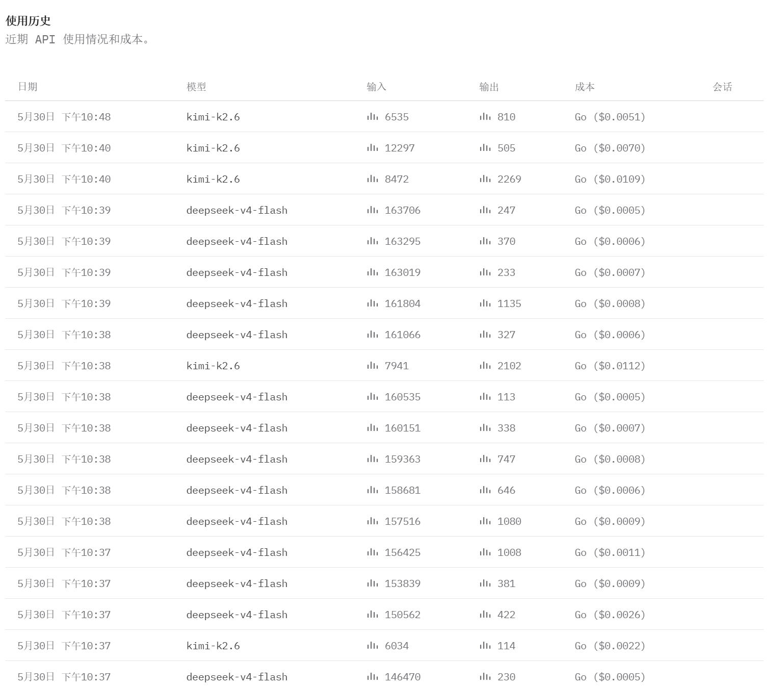The image size is (784, 687).
Task: Click the bar icon before output 747
Action: 485,459
